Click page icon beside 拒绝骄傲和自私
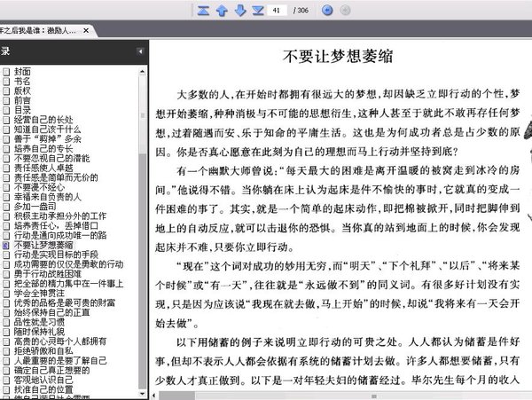Screen dimensions: 532x400 [6, 351]
